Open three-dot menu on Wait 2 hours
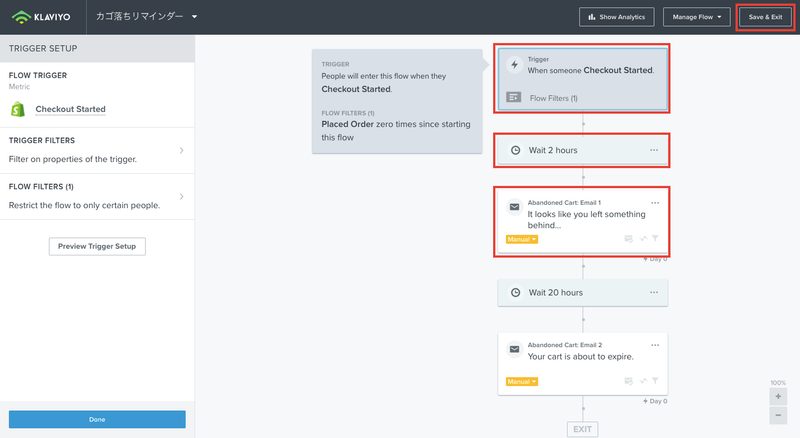This screenshot has height=438, width=800. [654, 150]
